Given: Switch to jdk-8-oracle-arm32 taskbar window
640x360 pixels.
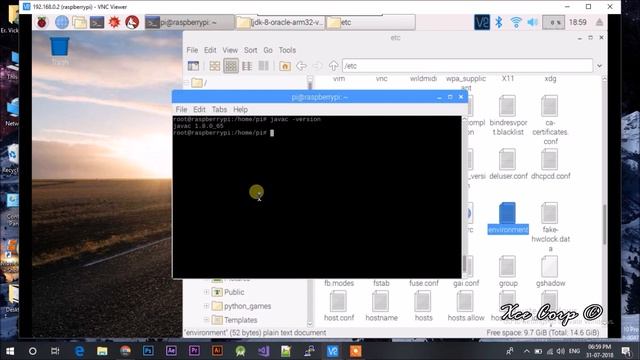Looking at the screenshot, I should 280,22.
